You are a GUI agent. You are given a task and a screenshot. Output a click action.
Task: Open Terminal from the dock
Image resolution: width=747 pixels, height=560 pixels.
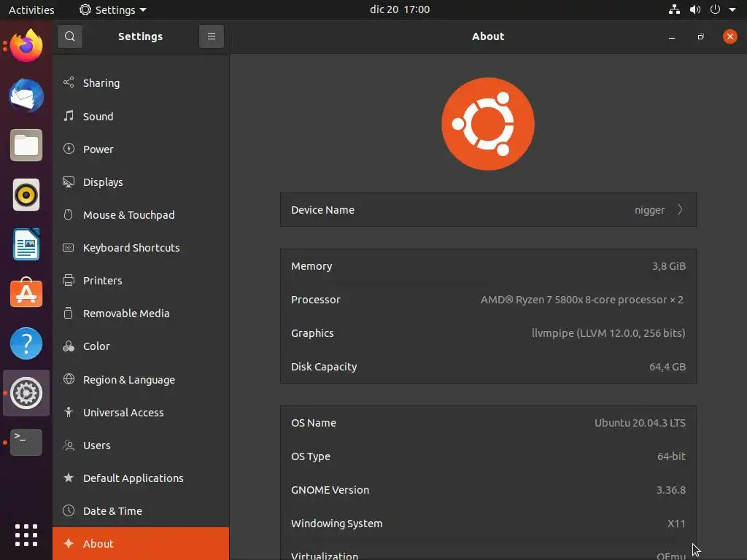(26, 443)
